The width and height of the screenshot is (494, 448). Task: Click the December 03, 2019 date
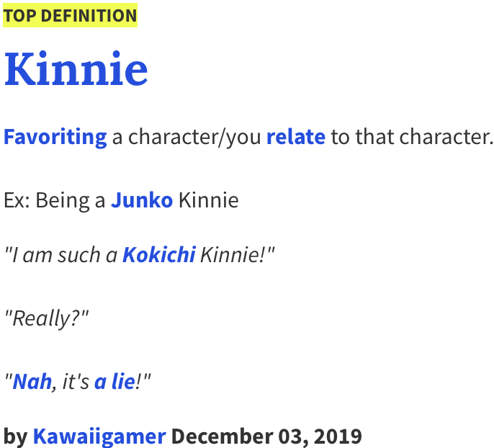click(266, 436)
